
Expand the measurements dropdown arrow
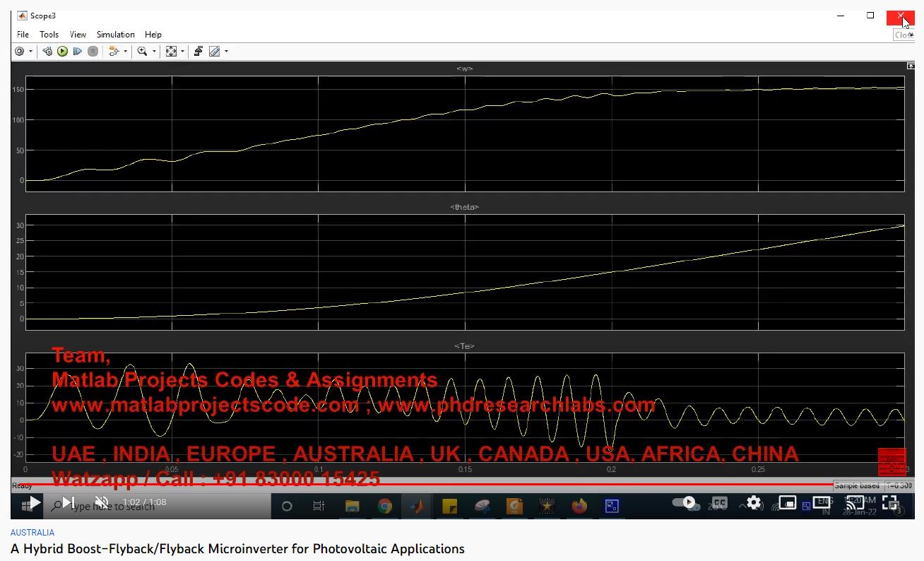tap(226, 52)
